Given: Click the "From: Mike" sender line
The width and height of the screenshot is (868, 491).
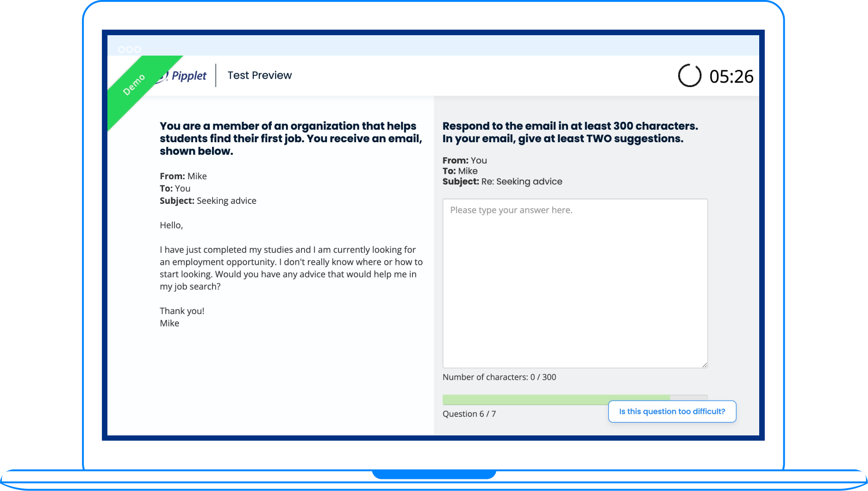Looking at the screenshot, I should 183,176.
